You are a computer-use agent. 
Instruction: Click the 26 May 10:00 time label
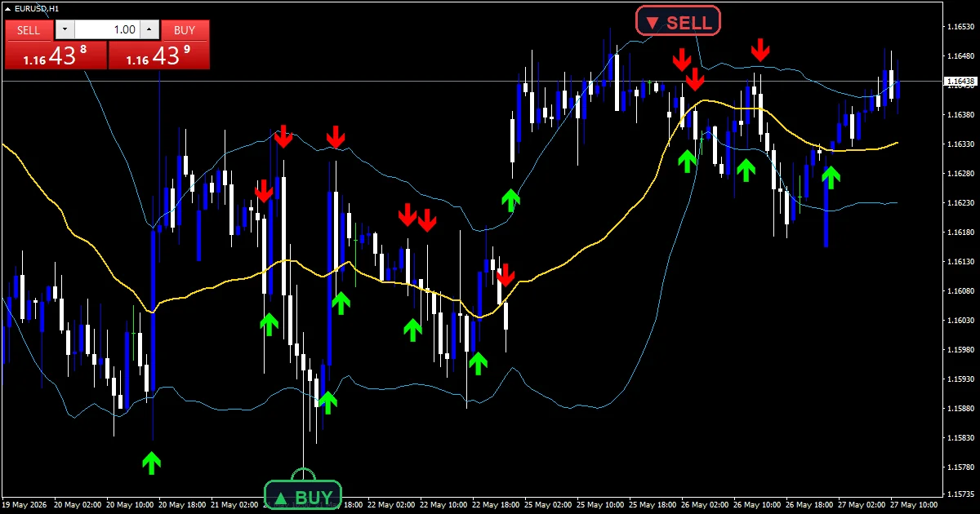759,505
